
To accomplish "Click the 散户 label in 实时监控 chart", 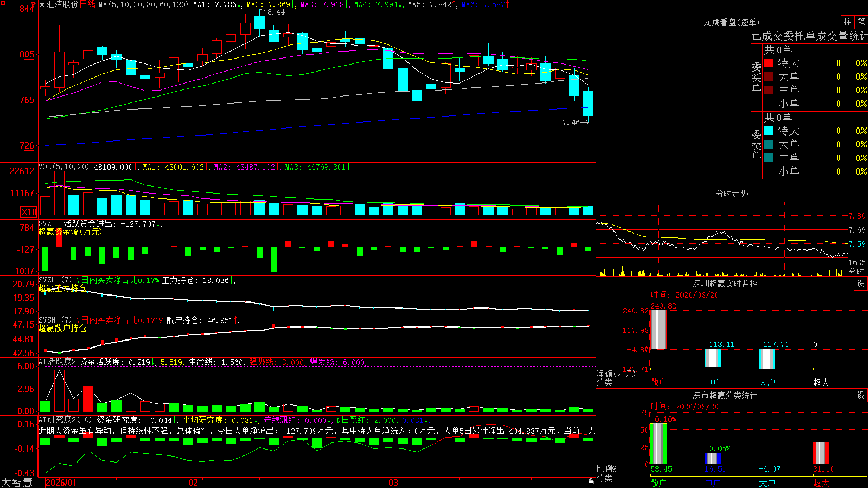I will (659, 382).
